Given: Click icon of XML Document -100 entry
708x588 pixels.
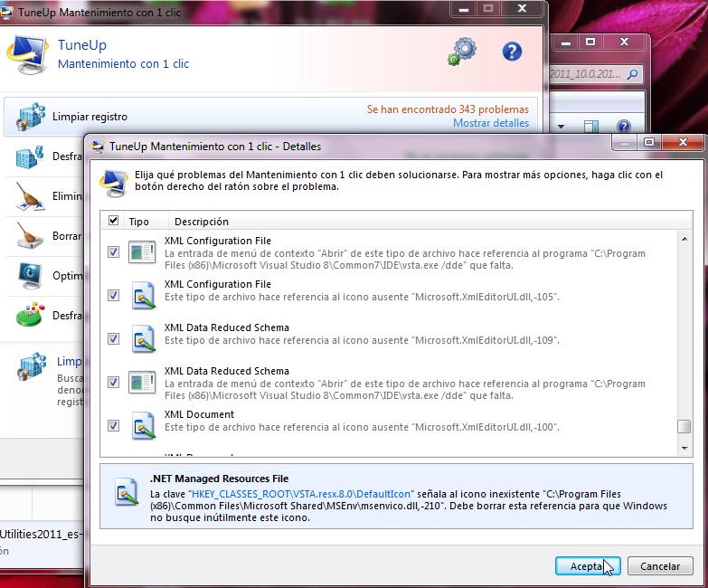Looking at the screenshot, I should pyautogui.click(x=144, y=425).
